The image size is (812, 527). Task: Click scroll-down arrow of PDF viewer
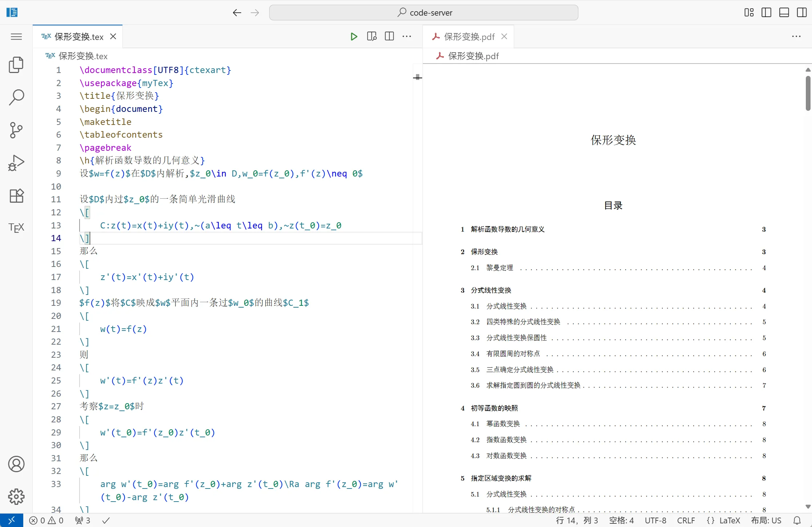point(808,507)
